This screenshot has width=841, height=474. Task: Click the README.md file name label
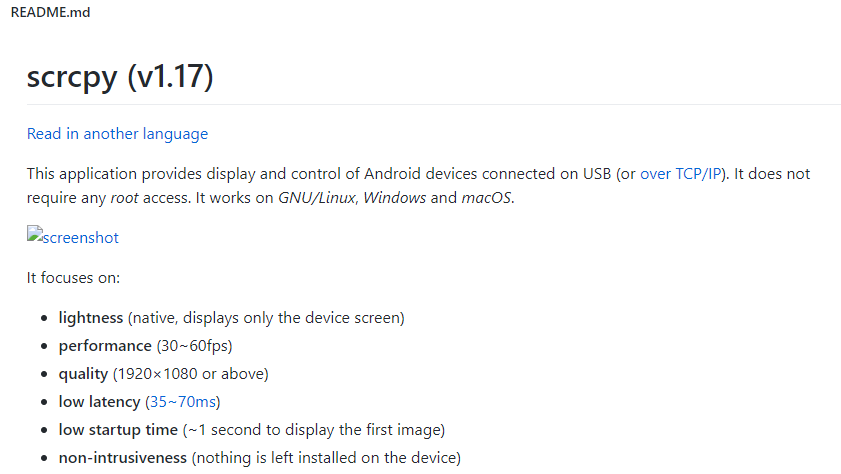click(x=46, y=15)
